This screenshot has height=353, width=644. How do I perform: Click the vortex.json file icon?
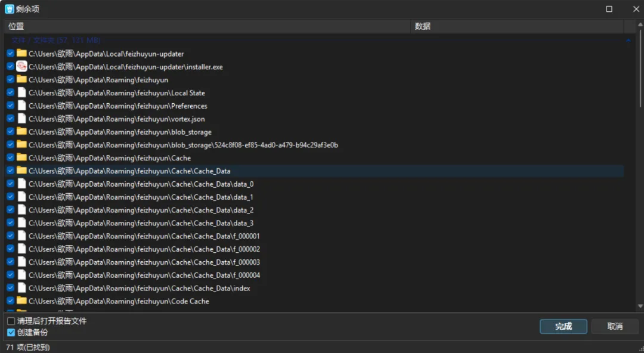pos(21,119)
